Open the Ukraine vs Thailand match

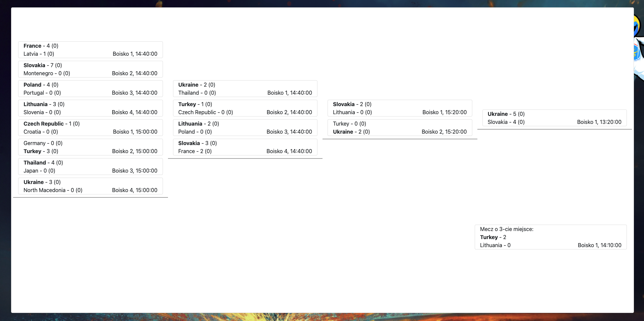click(x=245, y=89)
